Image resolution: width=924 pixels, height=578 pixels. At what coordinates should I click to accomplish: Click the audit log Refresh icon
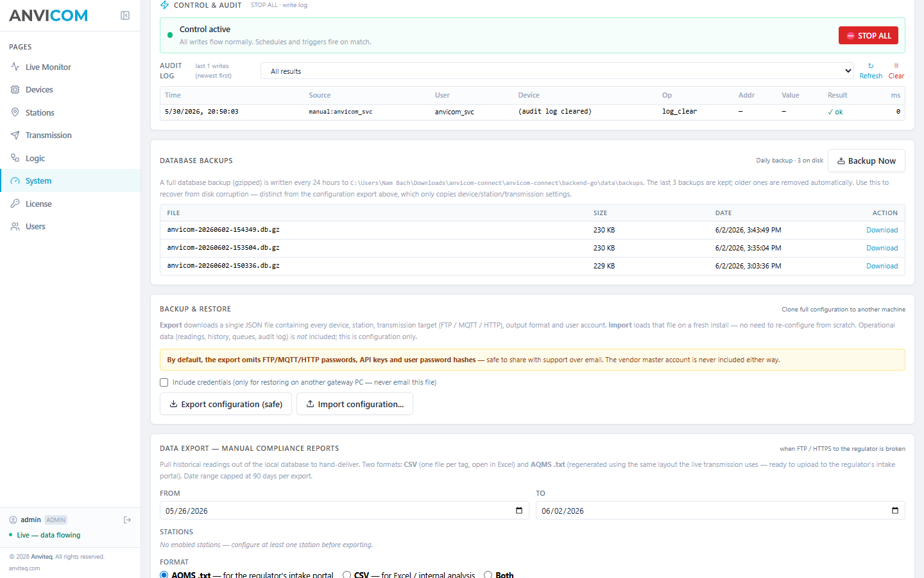click(871, 66)
